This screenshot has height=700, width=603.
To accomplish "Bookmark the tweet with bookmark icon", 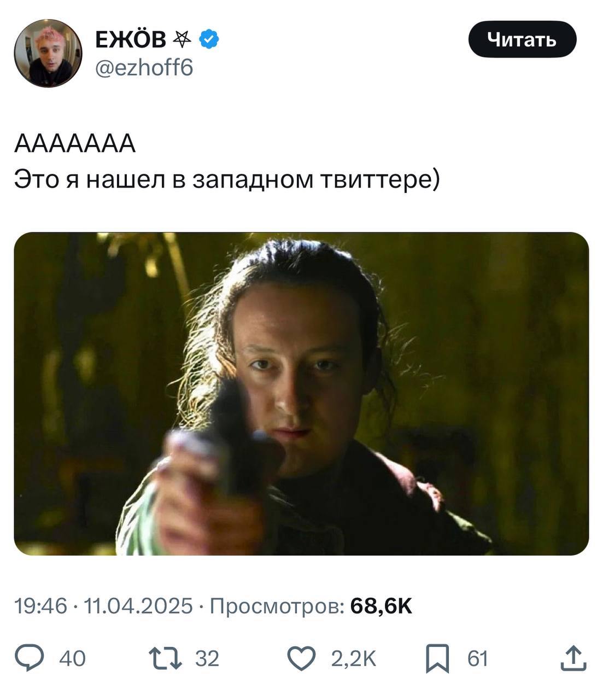I will click(438, 658).
